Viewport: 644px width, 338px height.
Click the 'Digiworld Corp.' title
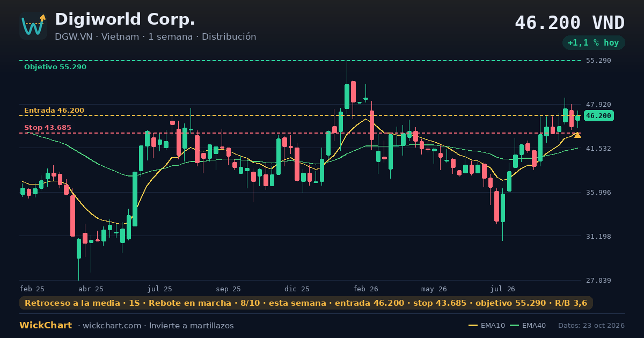[125, 19]
